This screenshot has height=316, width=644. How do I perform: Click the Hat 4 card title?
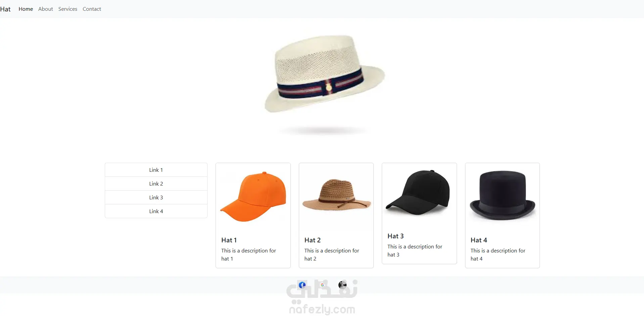pyautogui.click(x=479, y=240)
